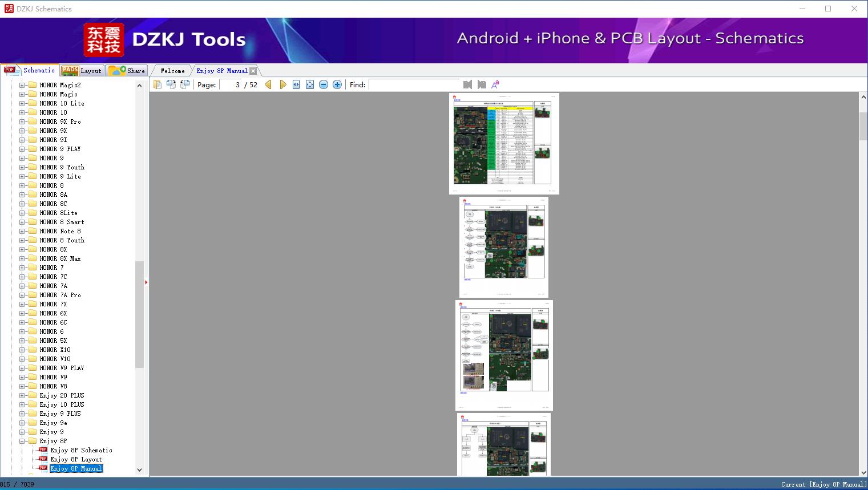This screenshot has height=490, width=868.
Task: Go to the previous page arrow
Action: pos(268,84)
